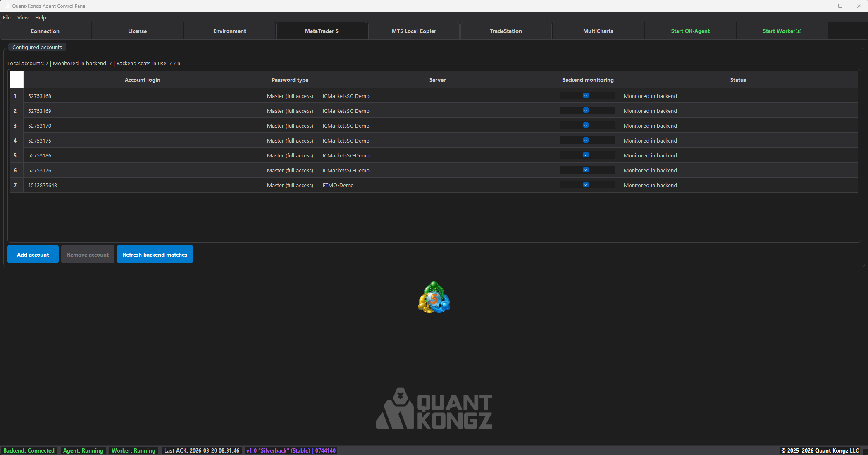868x455 pixels.
Task: Click the application icon in the title bar
Action: click(7, 6)
